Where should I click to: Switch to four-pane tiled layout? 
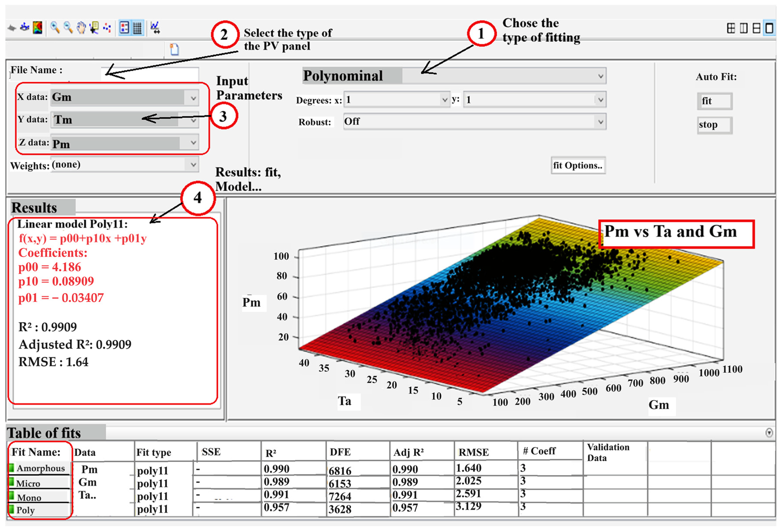point(731,28)
